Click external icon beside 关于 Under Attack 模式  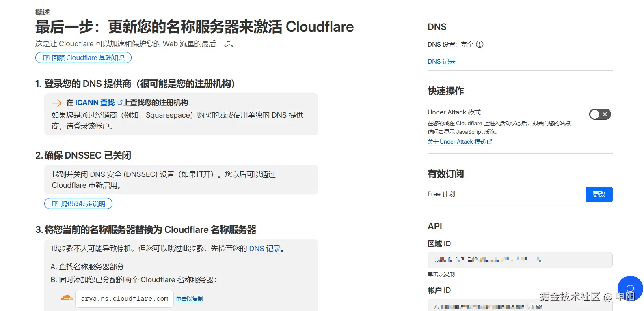pos(490,142)
